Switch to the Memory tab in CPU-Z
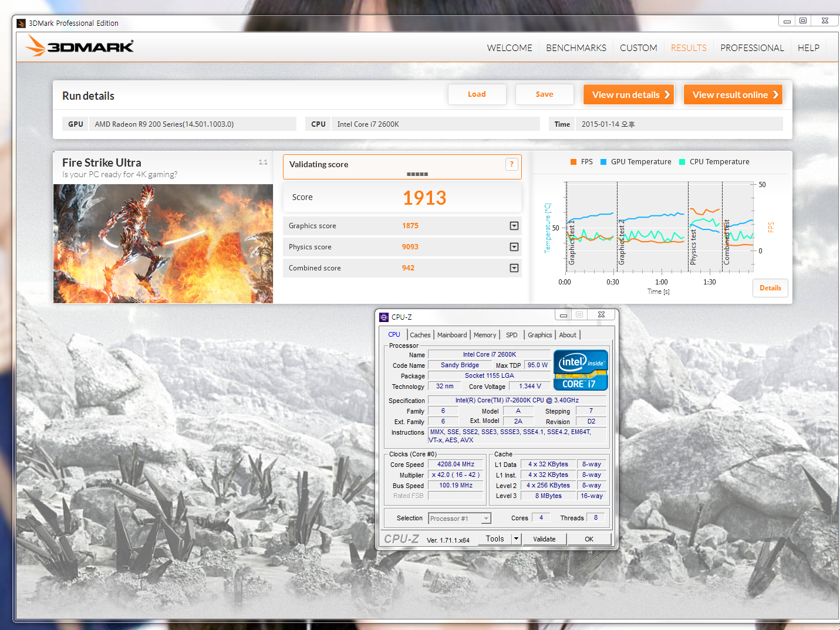Screen dimensions: 840x630 pyautogui.click(x=485, y=335)
